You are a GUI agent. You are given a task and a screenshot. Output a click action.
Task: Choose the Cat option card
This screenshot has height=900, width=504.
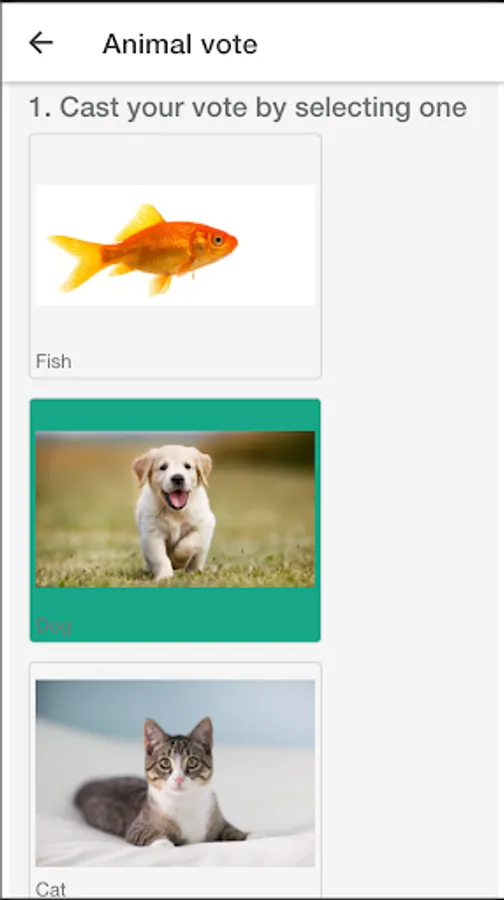(175, 781)
